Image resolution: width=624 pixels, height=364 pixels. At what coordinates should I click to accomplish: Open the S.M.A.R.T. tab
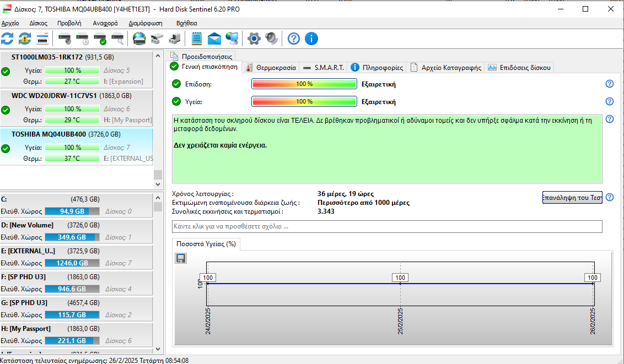323,68
